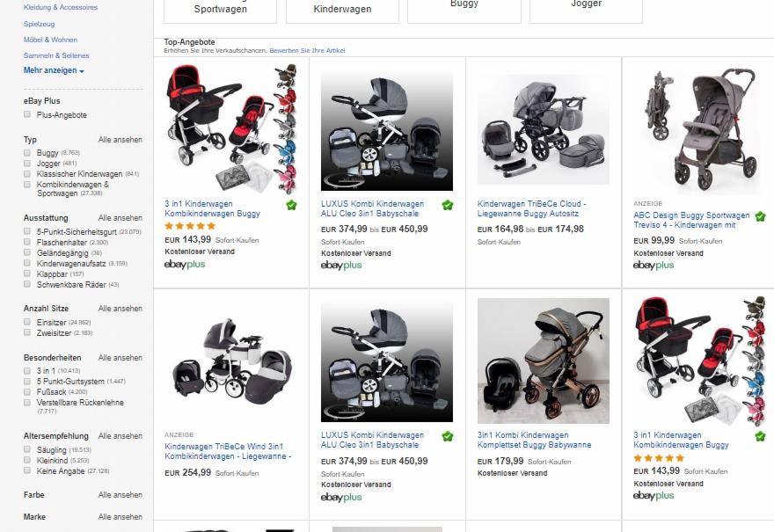Open Alle ansehen next to Farbe
774x532 pixels.
(120, 495)
